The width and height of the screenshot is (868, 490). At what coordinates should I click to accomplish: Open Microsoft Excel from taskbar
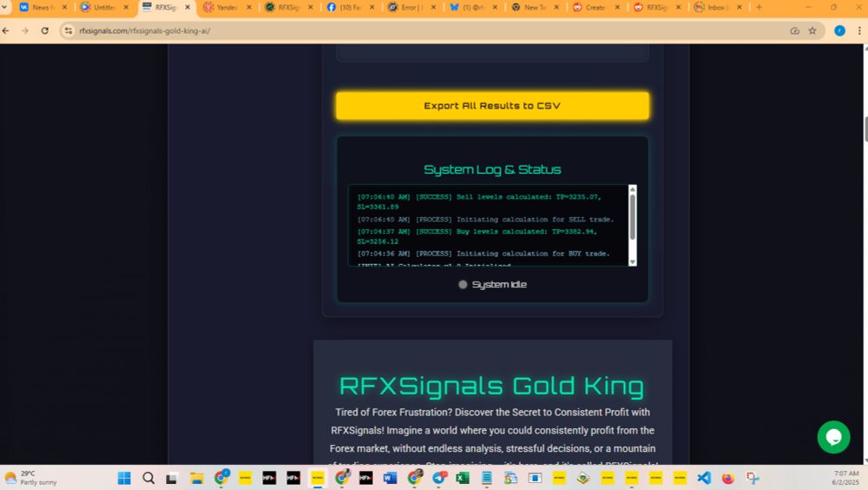[x=463, y=478]
